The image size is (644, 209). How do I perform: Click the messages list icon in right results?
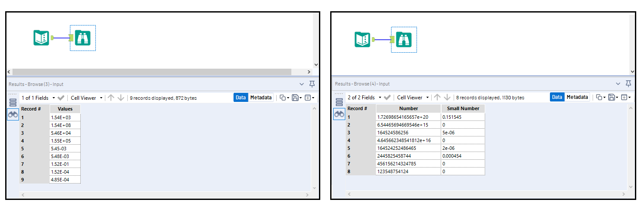coord(339,102)
